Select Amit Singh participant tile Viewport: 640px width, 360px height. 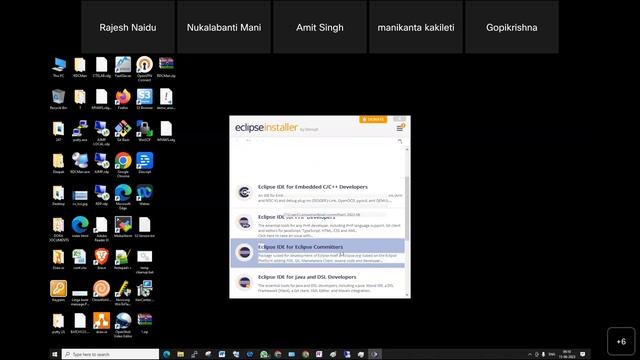pyautogui.click(x=320, y=27)
